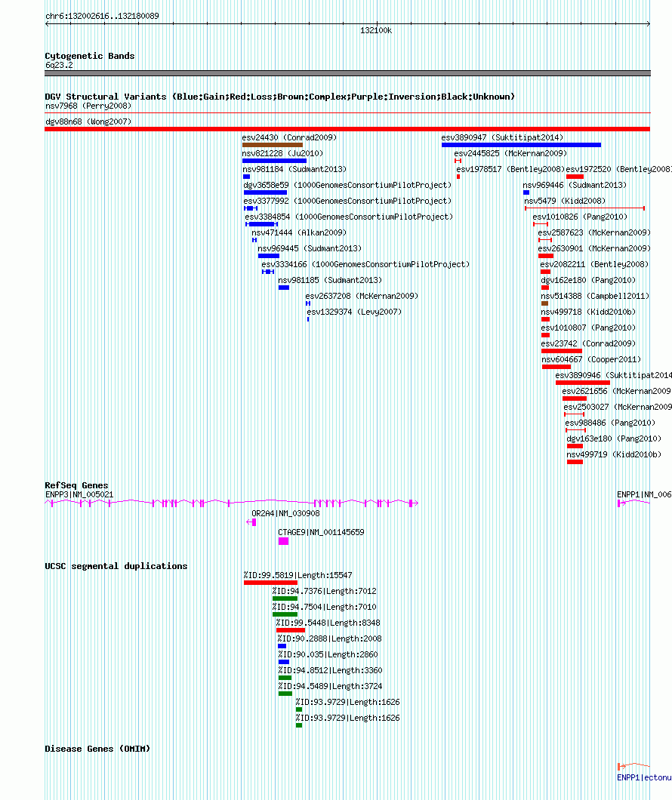Open esv2082211 (Bentley2008) variant

pyautogui.click(x=594, y=264)
